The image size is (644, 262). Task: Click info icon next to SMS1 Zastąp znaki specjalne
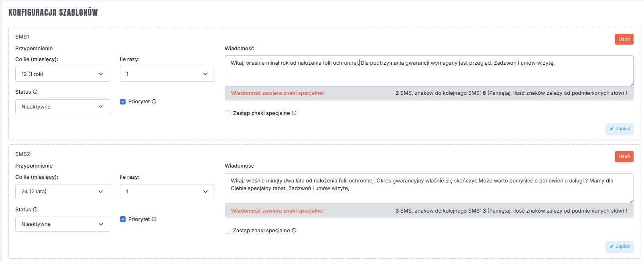(294, 113)
